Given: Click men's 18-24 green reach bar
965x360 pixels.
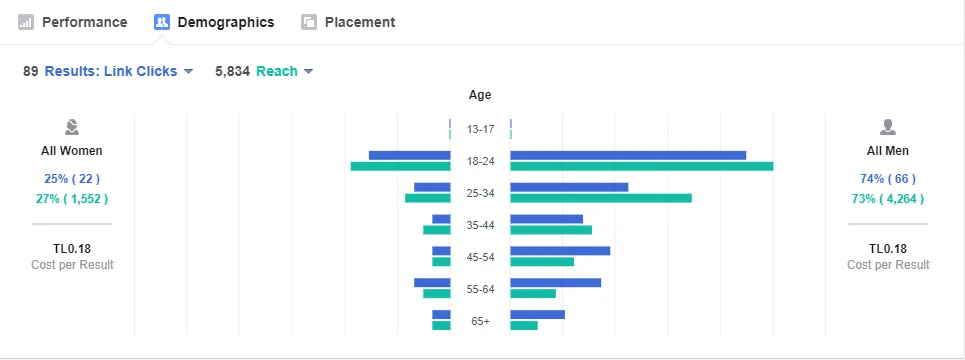Looking at the screenshot, I should coord(642,166).
